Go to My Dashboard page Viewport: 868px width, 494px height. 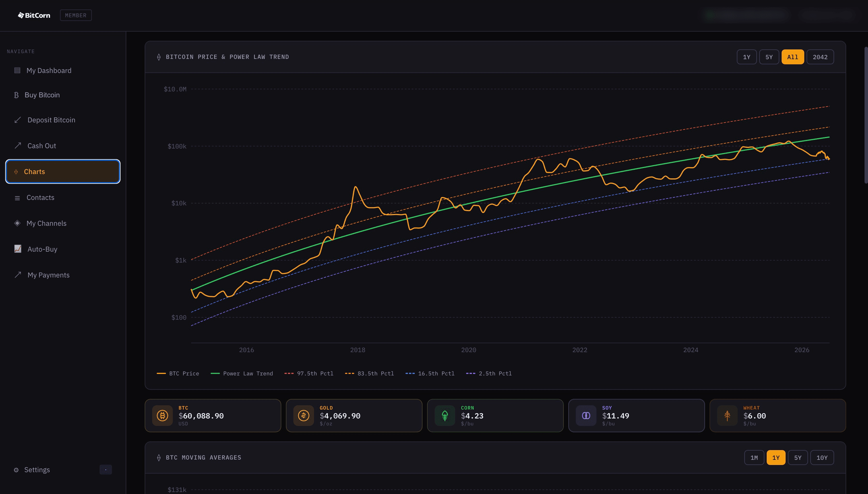click(x=63, y=71)
